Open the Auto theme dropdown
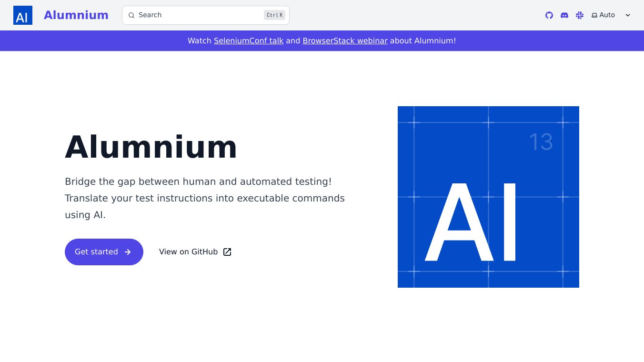 point(607,15)
